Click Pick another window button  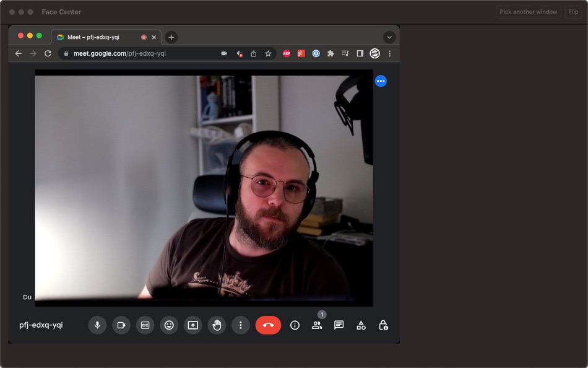pyautogui.click(x=529, y=12)
